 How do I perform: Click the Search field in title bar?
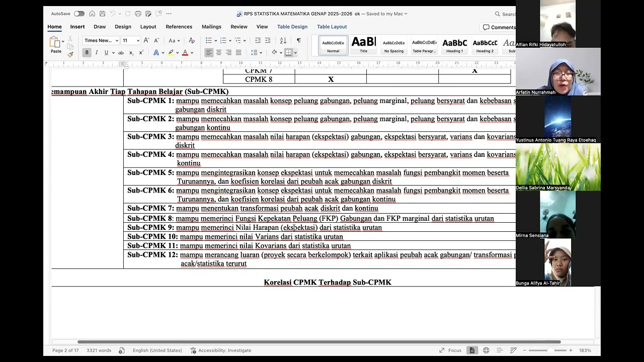click(505, 14)
